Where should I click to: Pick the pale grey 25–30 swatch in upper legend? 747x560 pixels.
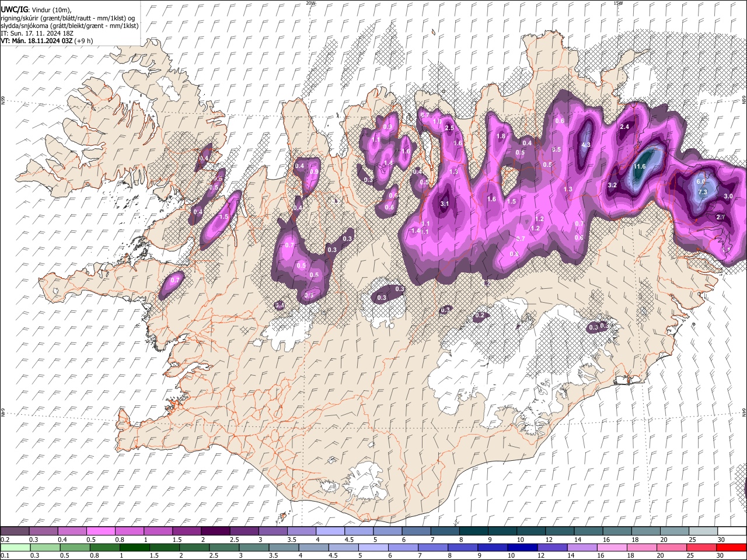click(x=703, y=531)
